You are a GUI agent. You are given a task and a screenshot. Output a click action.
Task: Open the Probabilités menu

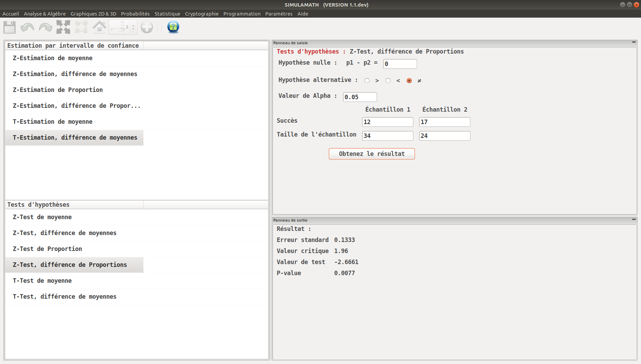tap(135, 14)
